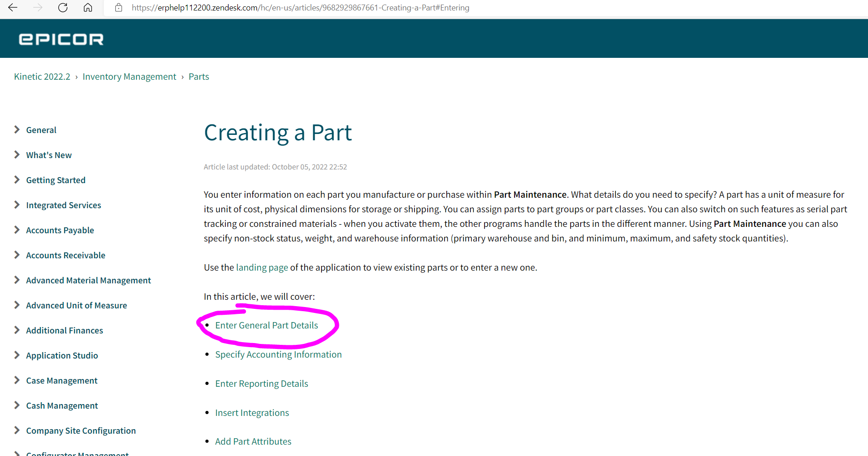Open the Case Management sidebar item
Screen dimensions: 868x456
pos(61,381)
